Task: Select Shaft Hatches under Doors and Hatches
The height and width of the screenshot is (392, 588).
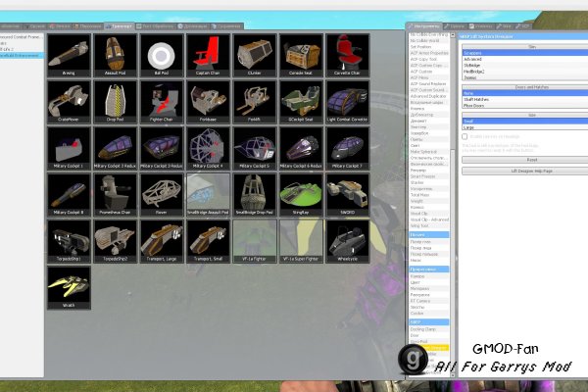Action: point(525,99)
